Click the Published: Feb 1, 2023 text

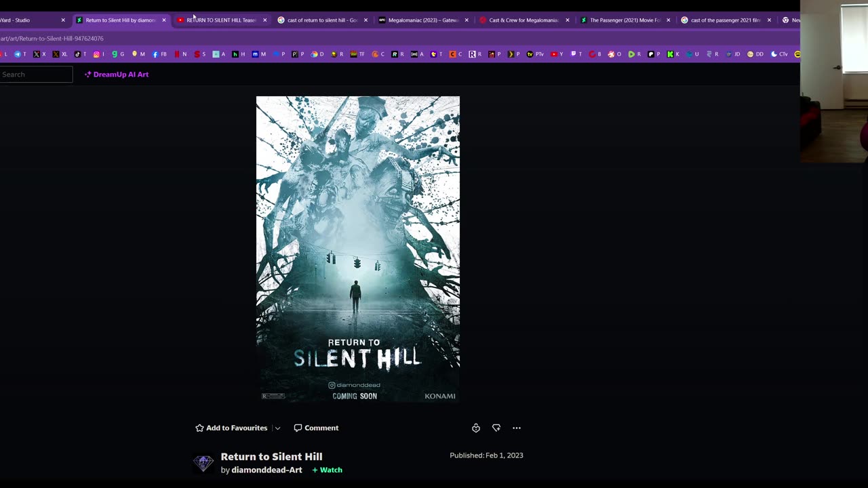click(x=486, y=455)
